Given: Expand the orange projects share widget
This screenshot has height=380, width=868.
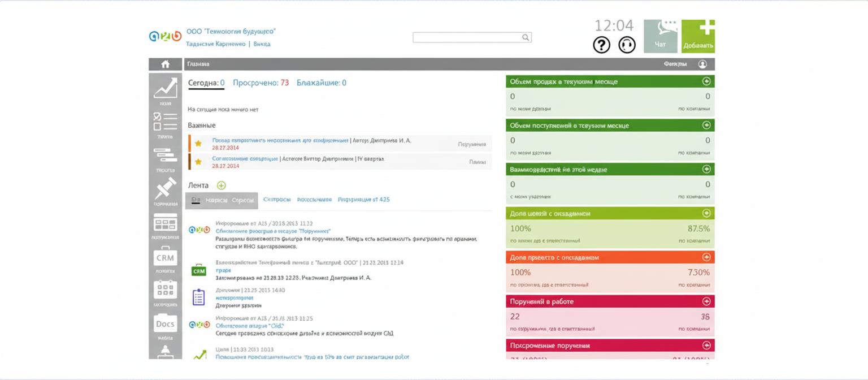Looking at the screenshot, I should coord(706,257).
